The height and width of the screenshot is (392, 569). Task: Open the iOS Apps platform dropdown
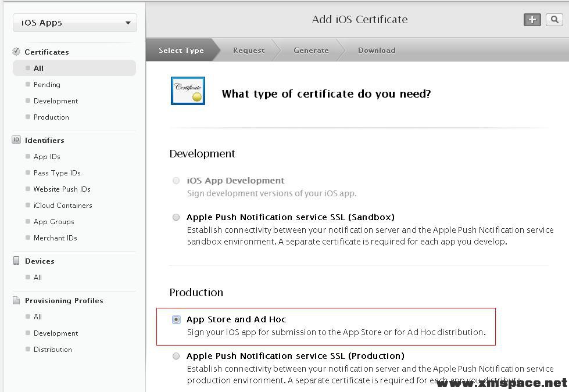(x=75, y=23)
